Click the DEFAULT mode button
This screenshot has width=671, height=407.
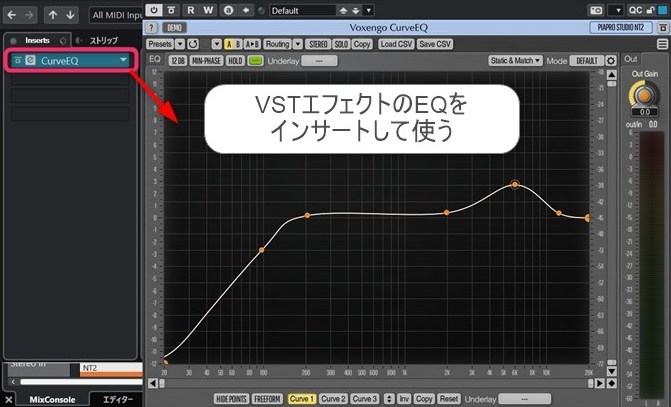pos(586,61)
